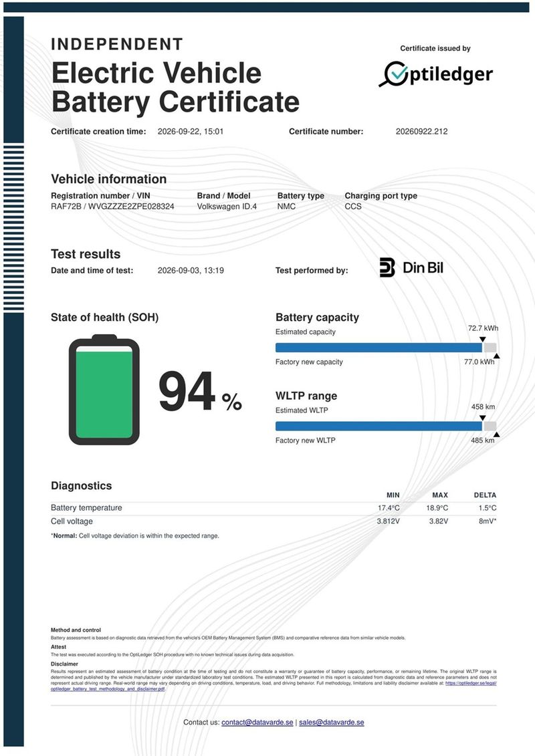The width and height of the screenshot is (535, 756).
Task: Click the 94 % state of health value
Action: [x=200, y=392]
